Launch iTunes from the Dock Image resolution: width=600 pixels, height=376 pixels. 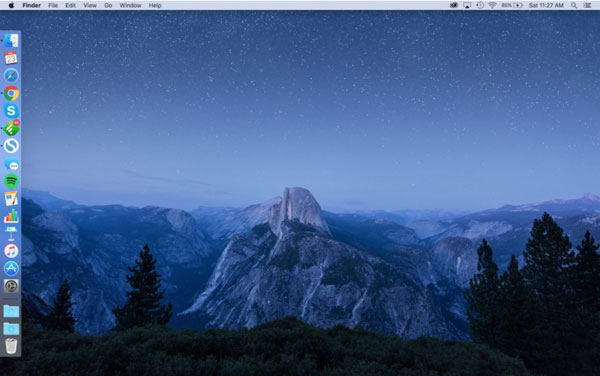11,251
